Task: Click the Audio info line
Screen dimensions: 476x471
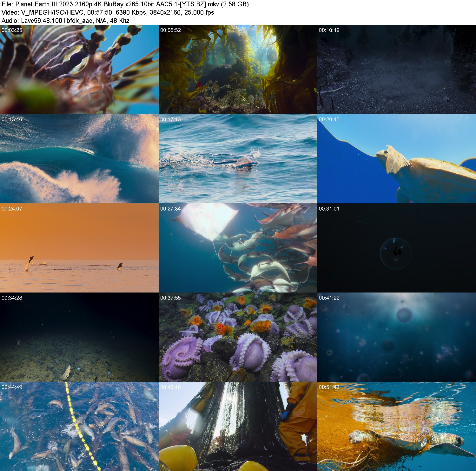Action: 65,21
